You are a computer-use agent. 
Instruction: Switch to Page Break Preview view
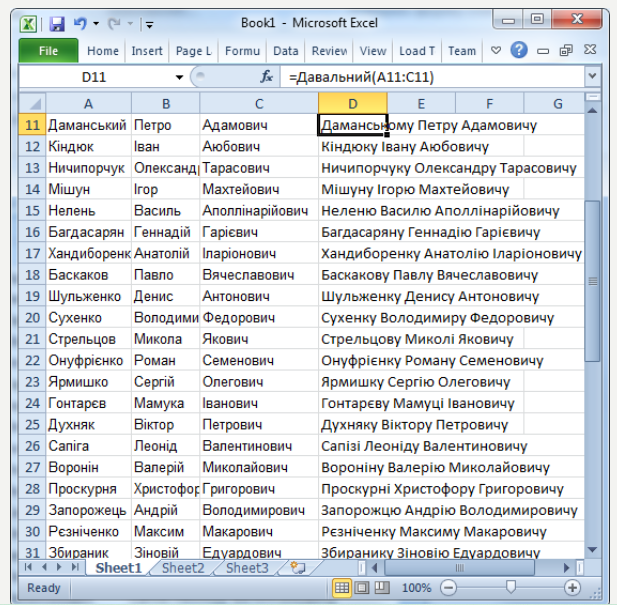[x=380, y=588]
